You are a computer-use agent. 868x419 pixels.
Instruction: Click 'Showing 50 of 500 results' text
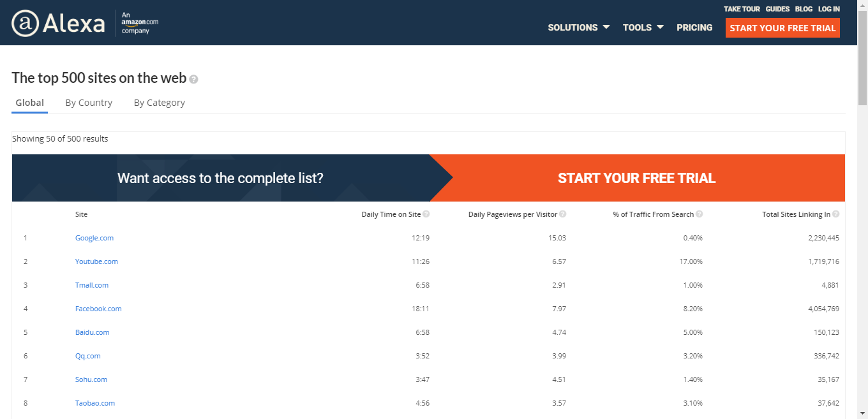pyautogui.click(x=60, y=138)
